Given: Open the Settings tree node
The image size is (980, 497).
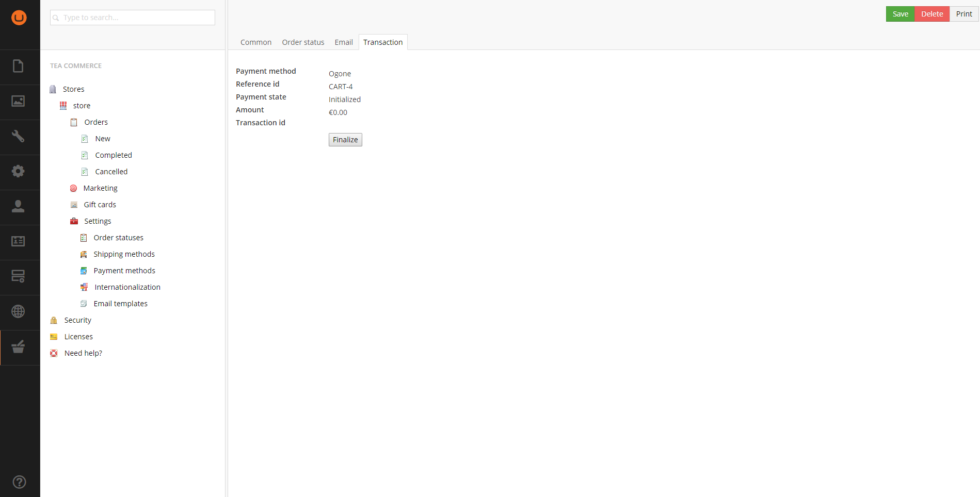Looking at the screenshot, I should [x=98, y=221].
